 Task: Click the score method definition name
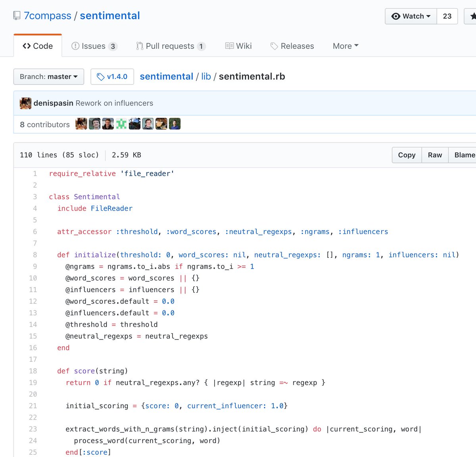tap(84, 371)
